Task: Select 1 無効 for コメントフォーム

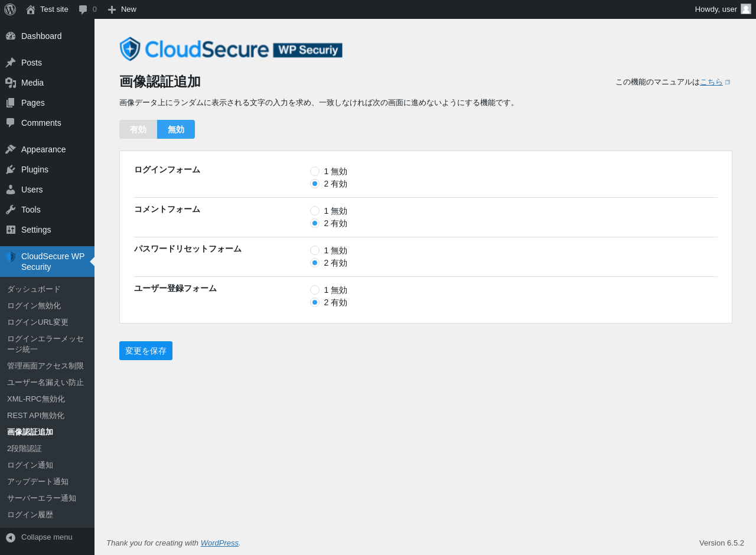Action: 315,211
